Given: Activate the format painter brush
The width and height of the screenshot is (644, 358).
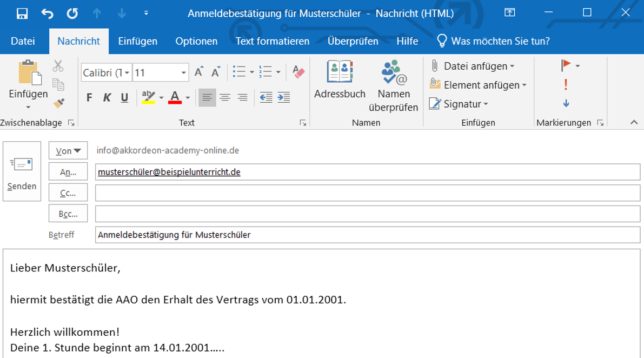Looking at the screenshot, I should click(x=59, y=103).
